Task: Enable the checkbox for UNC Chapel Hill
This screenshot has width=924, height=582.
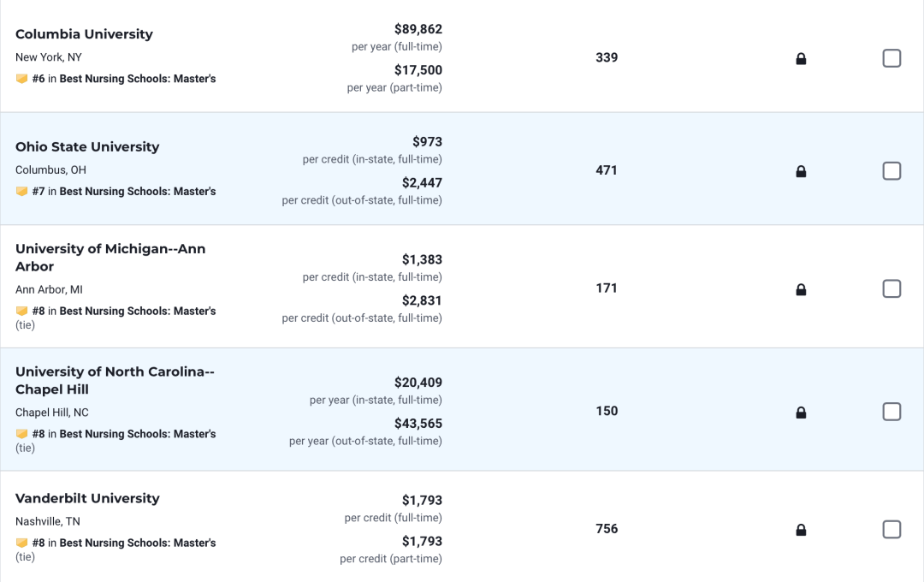Action: [x=891, y=412]
